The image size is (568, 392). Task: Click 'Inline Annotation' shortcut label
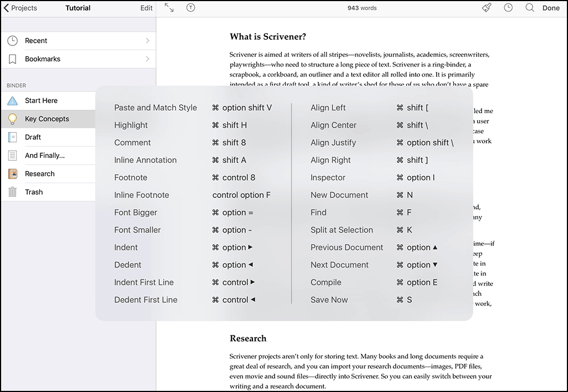click(145, 160)
